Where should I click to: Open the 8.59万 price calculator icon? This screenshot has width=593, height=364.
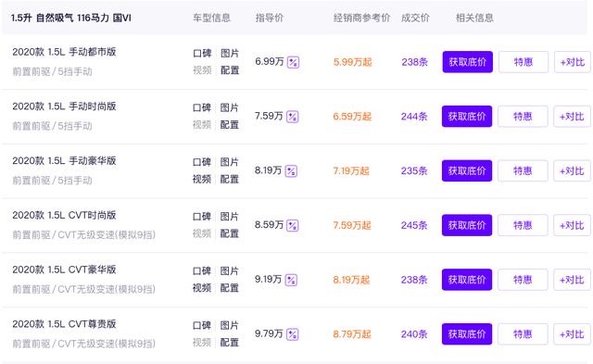pos(293,225)
